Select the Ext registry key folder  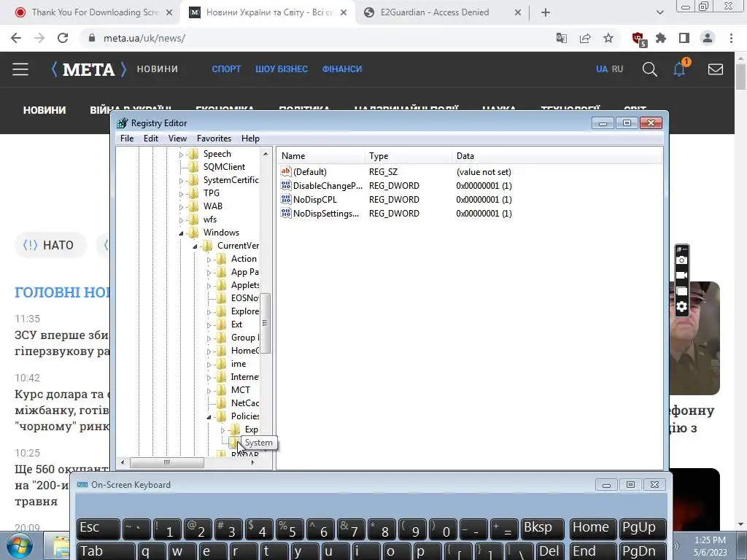[x=236, y=324]
